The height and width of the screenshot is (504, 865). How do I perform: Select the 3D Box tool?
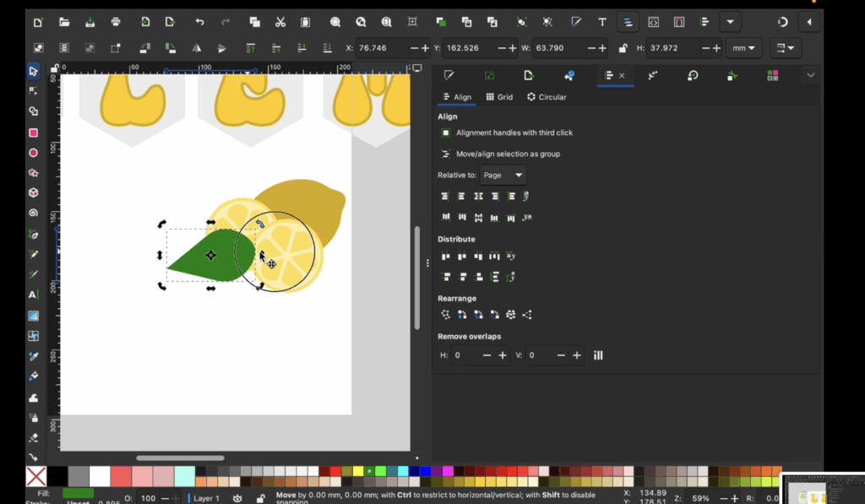tap(33, 192)
